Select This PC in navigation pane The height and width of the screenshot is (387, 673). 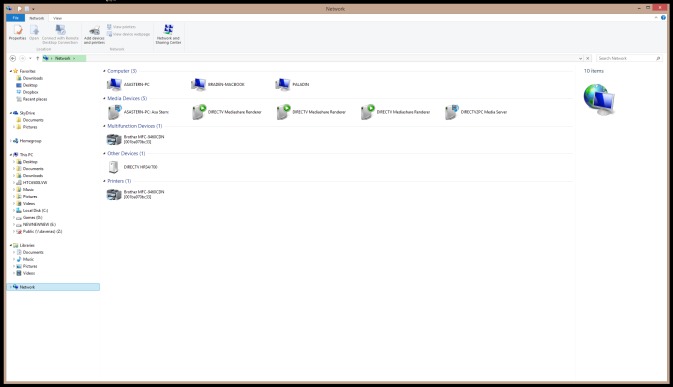coord(23,154)
